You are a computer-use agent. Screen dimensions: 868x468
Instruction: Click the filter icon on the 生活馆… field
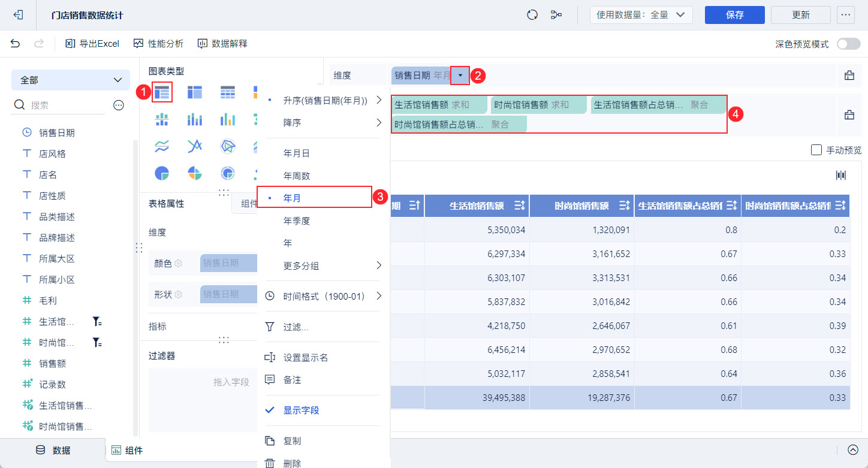(97, 322)
